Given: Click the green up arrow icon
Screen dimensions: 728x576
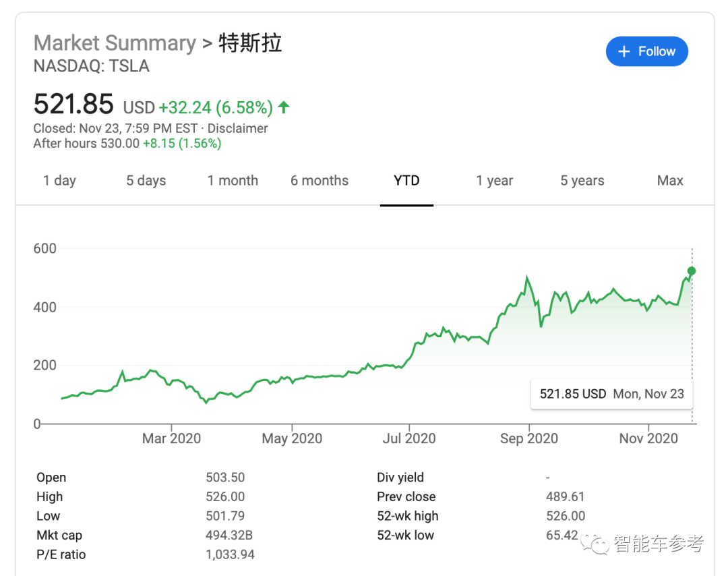Looking at the screenshot, I should click(284, 107).
